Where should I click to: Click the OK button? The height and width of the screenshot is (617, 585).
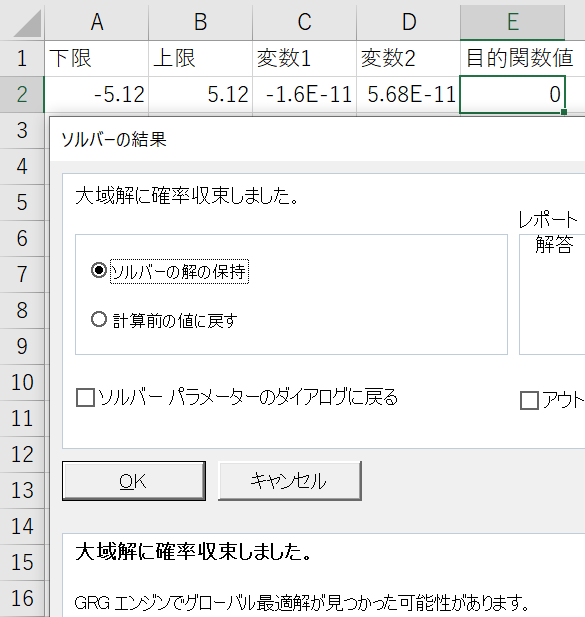pos(134,481)
